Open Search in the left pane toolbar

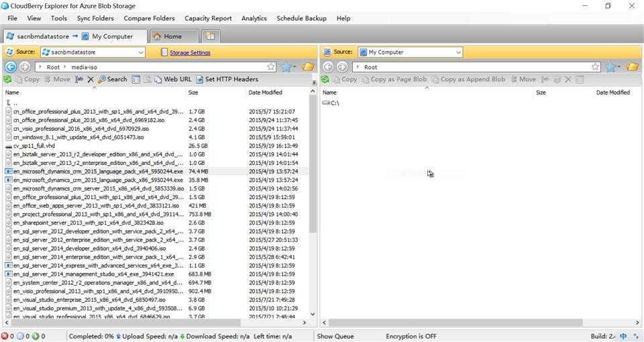pos(113,79)
